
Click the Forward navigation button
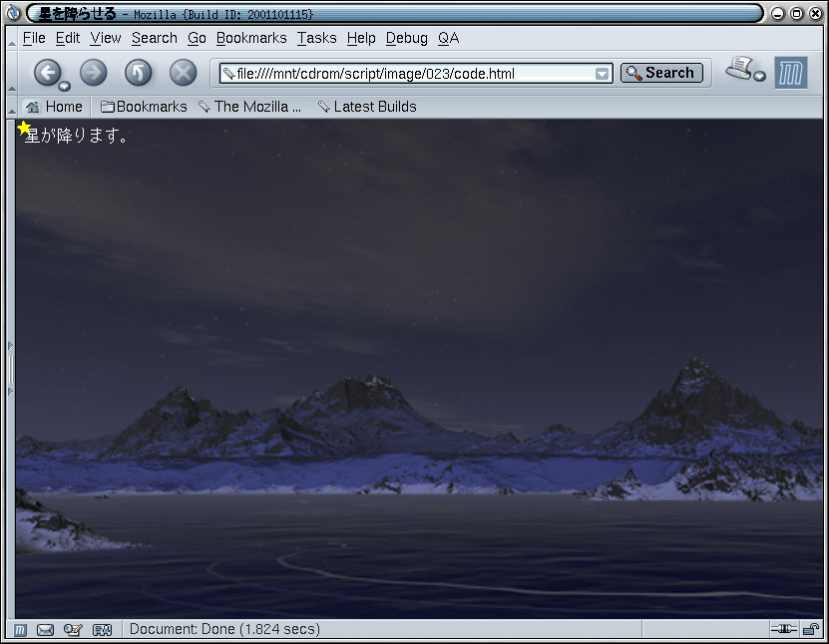pyautogui.click(x=94, y=73)
